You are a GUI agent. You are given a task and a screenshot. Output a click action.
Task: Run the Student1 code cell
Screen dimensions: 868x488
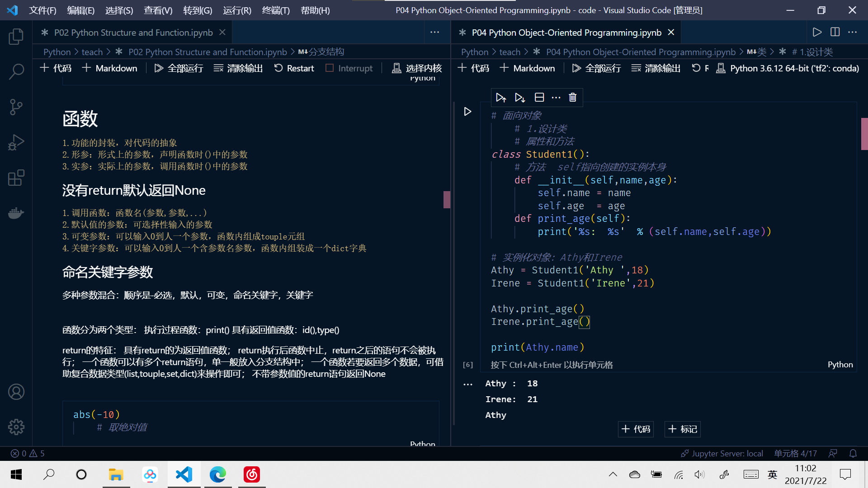click(467, 112)
